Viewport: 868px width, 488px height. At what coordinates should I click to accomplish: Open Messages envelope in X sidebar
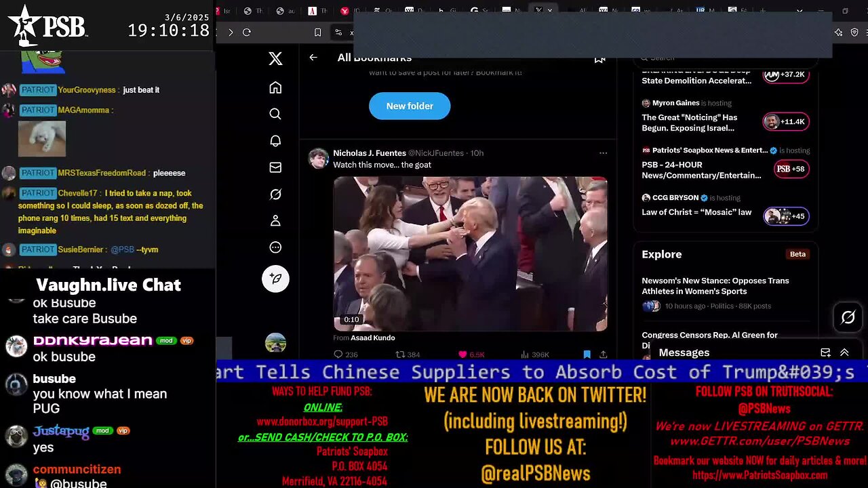point(275,167)
